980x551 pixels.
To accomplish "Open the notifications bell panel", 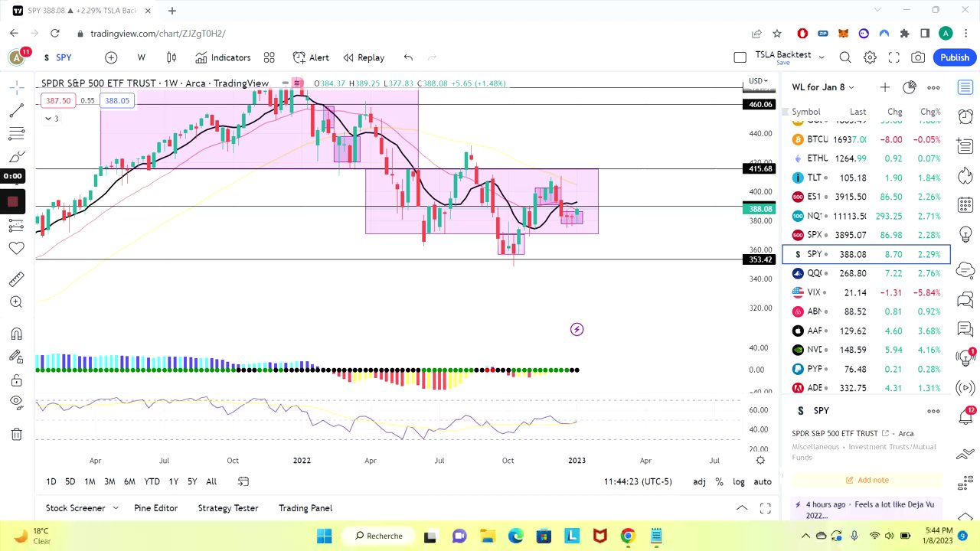I will (965, 417).
